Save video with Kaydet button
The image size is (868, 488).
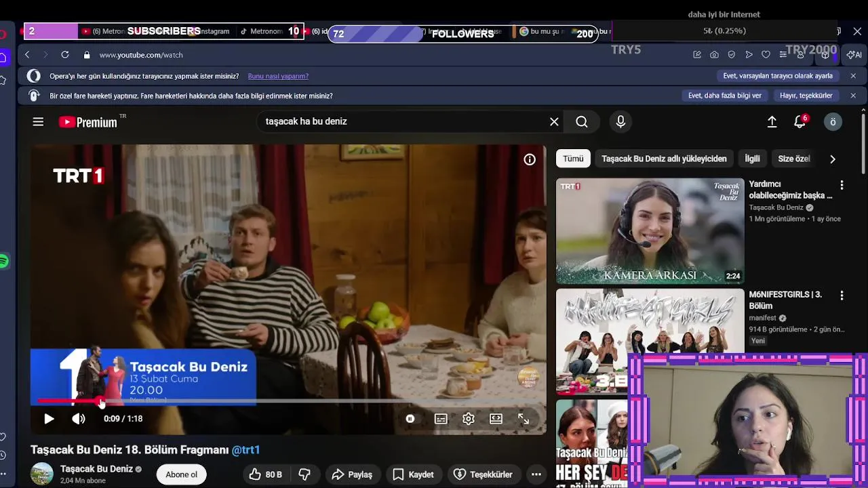tap(413, 474)
